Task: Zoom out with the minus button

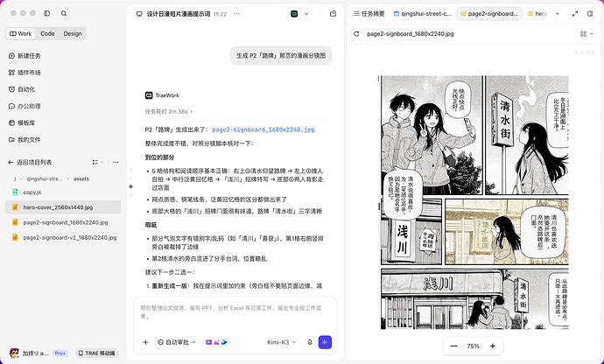Action: 454,346
